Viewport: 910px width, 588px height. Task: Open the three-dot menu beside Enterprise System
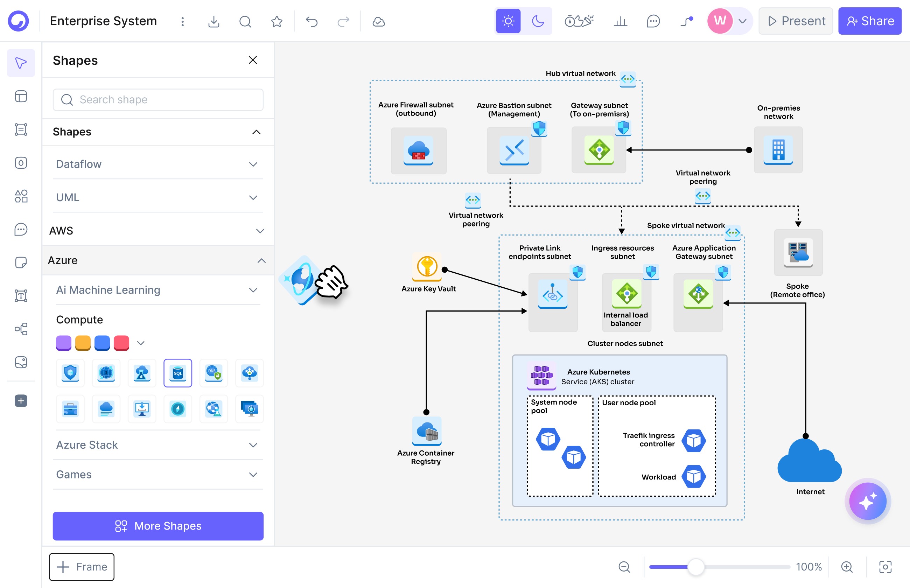tap(182, 21)
